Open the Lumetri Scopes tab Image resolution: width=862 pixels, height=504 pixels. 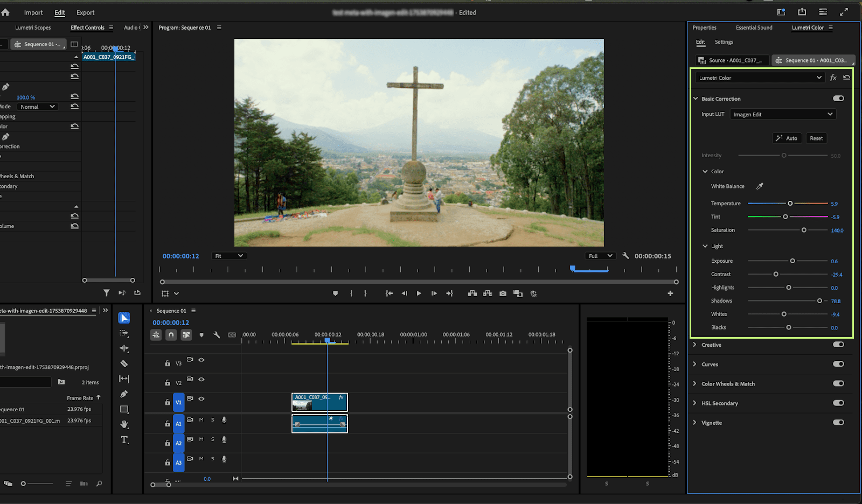click(33, 27)
